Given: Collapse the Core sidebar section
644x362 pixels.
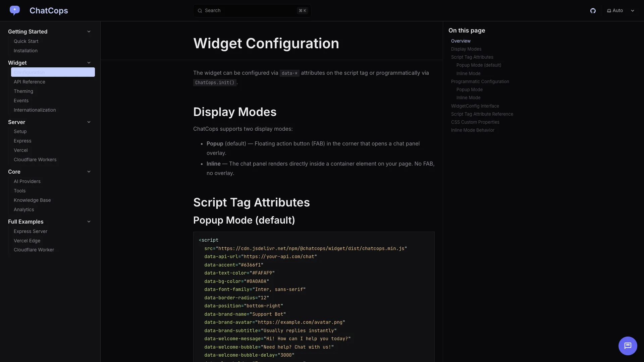Looking at the screenshot, I should point(89,172).
